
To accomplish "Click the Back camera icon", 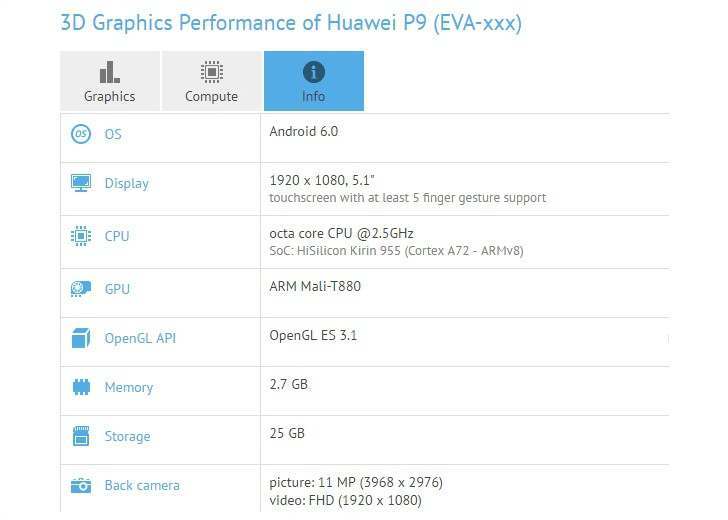I will [81, 486].
